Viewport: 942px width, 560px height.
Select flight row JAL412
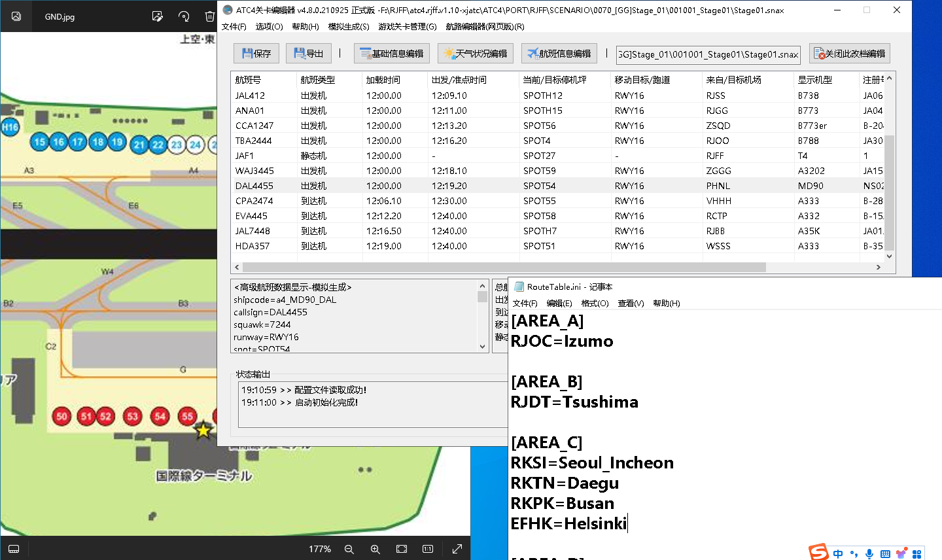pyautogui.click(x=558, y=96)
